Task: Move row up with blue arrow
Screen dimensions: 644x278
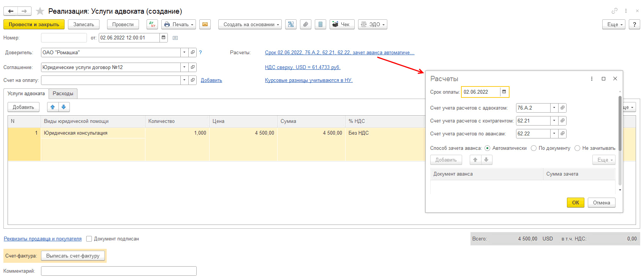Action: pos(53,107)
